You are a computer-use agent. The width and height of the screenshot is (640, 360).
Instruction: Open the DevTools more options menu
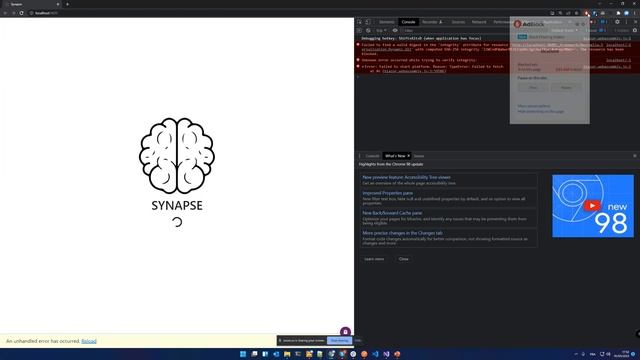pos(627,22)
